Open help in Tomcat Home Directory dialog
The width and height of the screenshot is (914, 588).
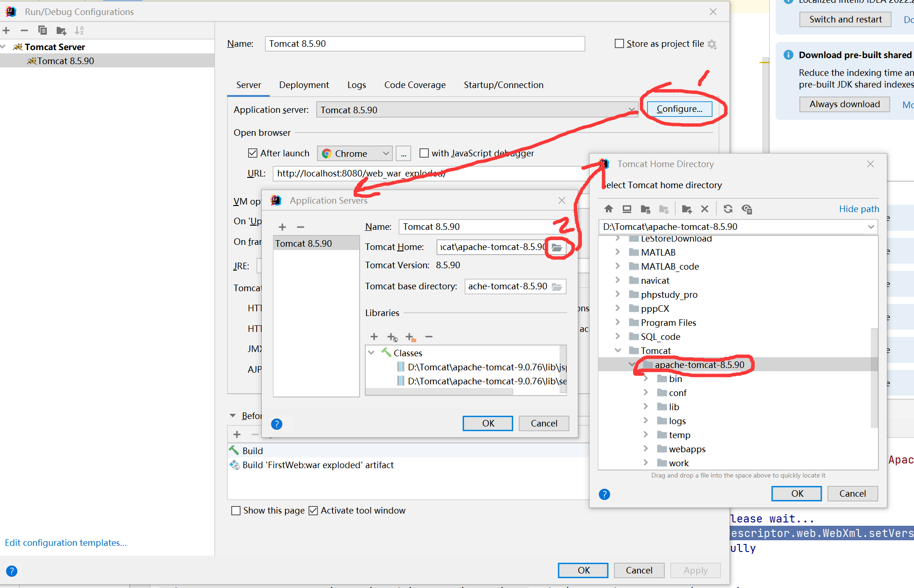coord(604,494)
